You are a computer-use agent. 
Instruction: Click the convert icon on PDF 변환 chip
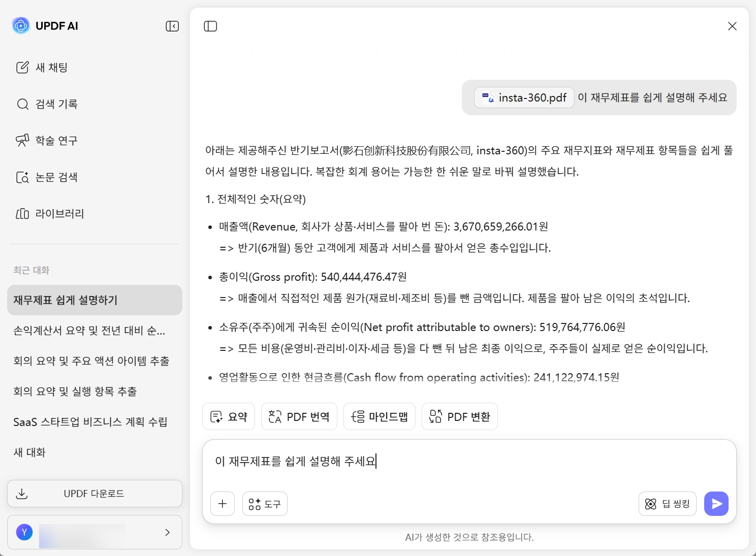pyautogui.click(x=436, y=417)
